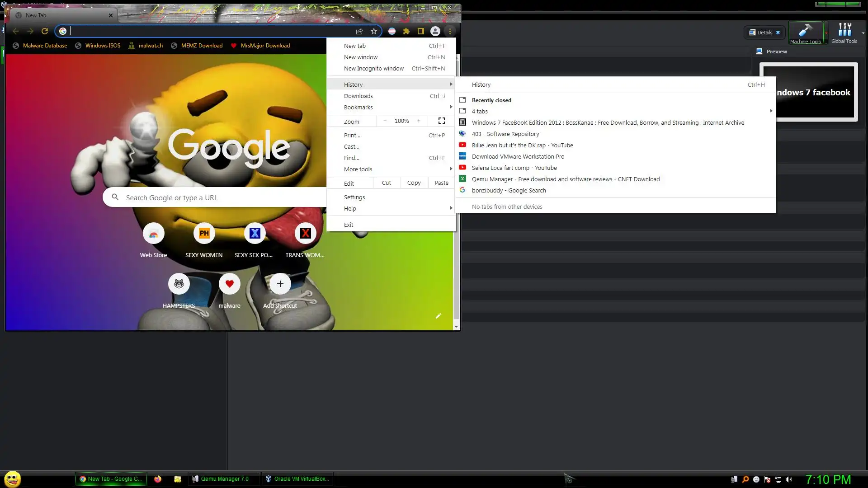Viewport: 868px width, 488px height.
Task: Toggle the side panel icon
Action: (x=420, y=31)
